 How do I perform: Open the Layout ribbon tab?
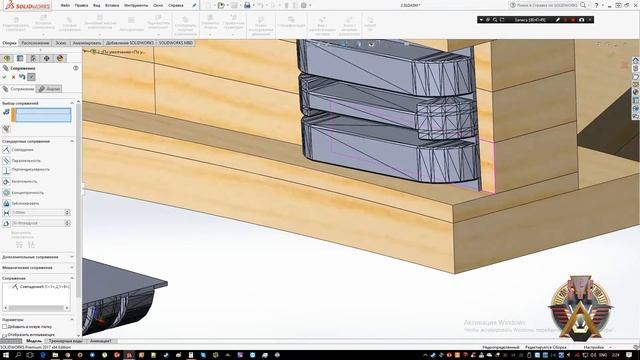click(x=35, y=43)
